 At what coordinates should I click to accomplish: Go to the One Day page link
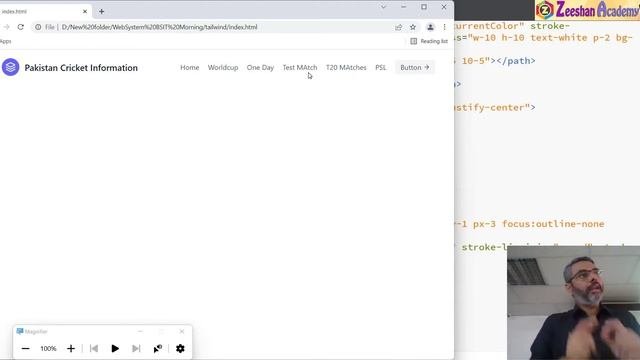pos(260,67)
